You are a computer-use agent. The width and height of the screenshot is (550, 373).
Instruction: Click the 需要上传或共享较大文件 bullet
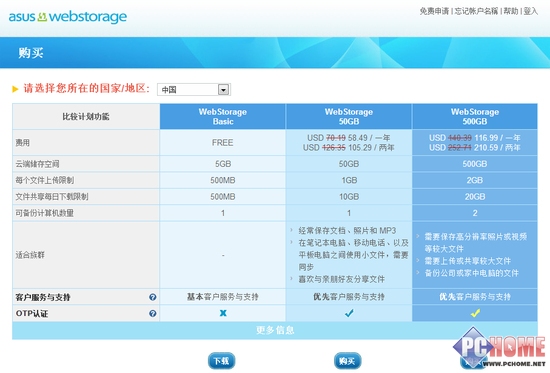(x=468, y=261)
